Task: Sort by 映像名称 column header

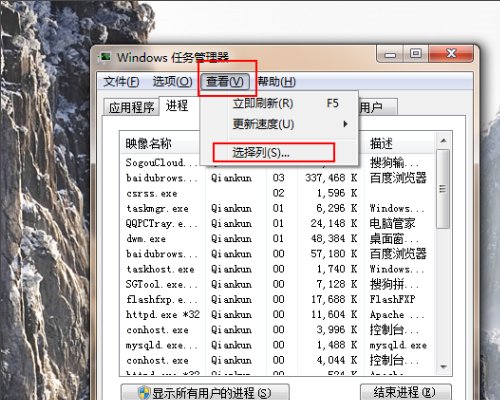Action: coord(160,144)
